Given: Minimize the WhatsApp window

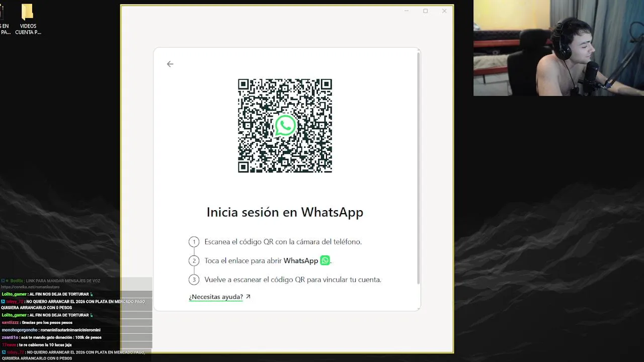Looking at the screenshot, I should pyautogui.click(x=407, y=11).
